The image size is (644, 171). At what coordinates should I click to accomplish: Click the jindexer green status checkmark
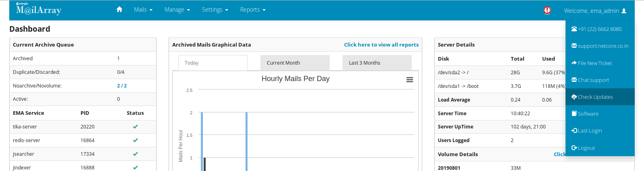pos(135,167)
